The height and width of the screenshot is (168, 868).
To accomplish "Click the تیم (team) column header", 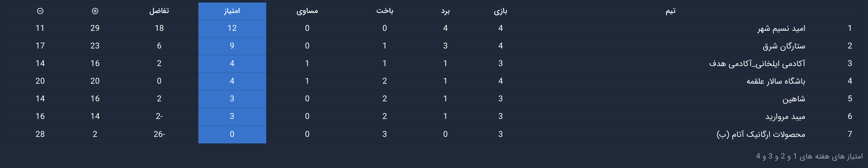I will 670,11.
